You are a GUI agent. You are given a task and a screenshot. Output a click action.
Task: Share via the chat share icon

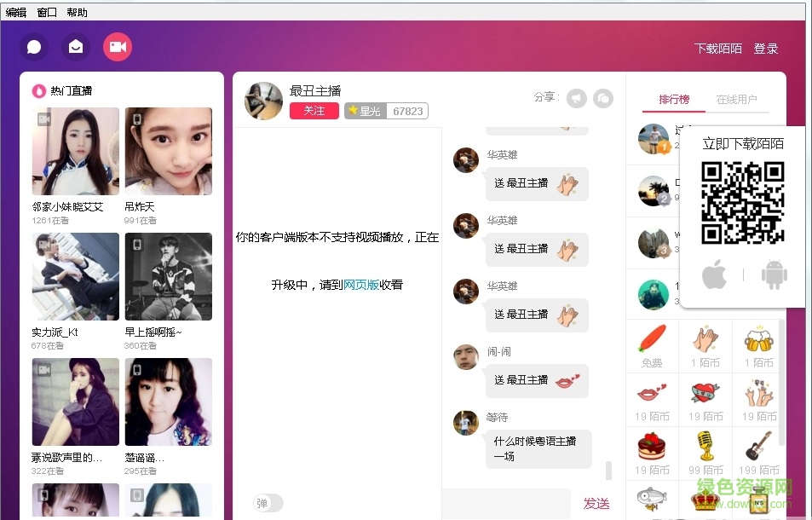point(604,98)
